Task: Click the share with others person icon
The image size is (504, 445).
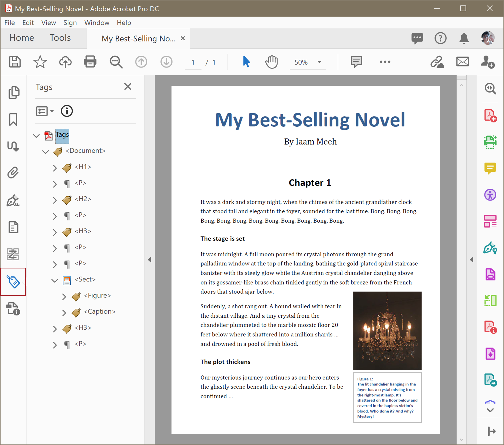Action: 487,62
